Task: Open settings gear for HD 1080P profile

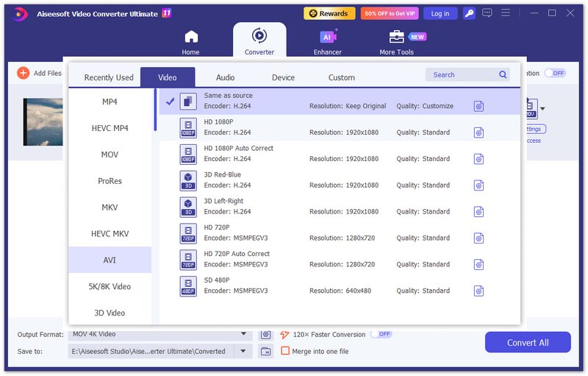Action: tap(478, 132)
